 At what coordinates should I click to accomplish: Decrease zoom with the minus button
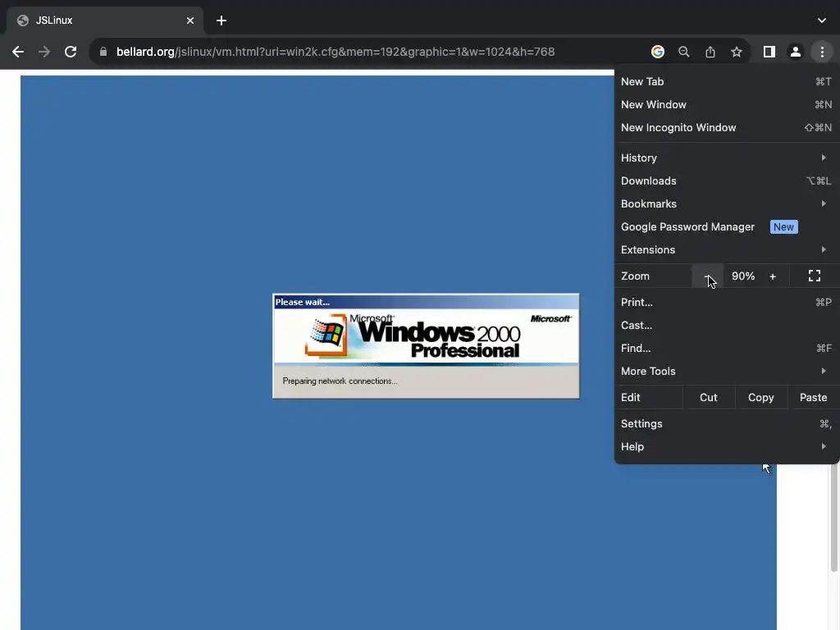pos(707,276)
